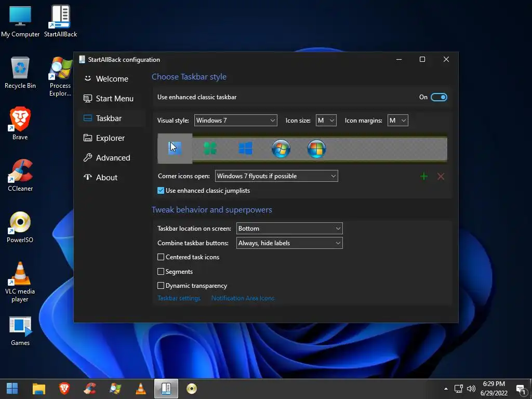Click the taskbar clock and date
Screen dimensions: 532x399
click(494, 389)
